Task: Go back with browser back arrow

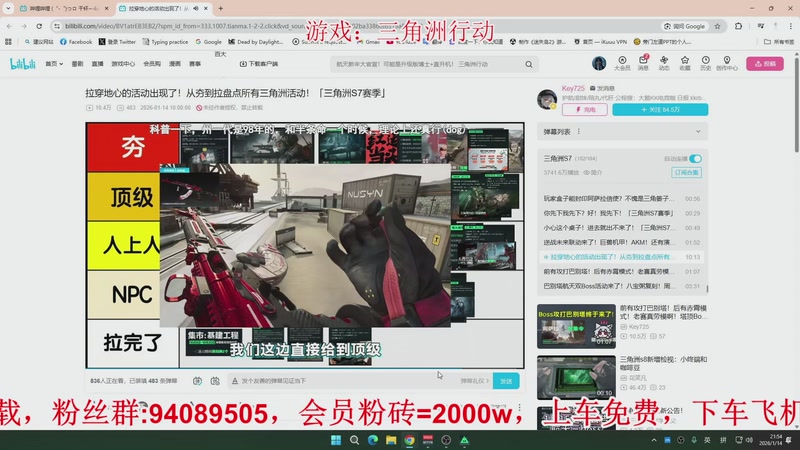Action: pos(9,26)
